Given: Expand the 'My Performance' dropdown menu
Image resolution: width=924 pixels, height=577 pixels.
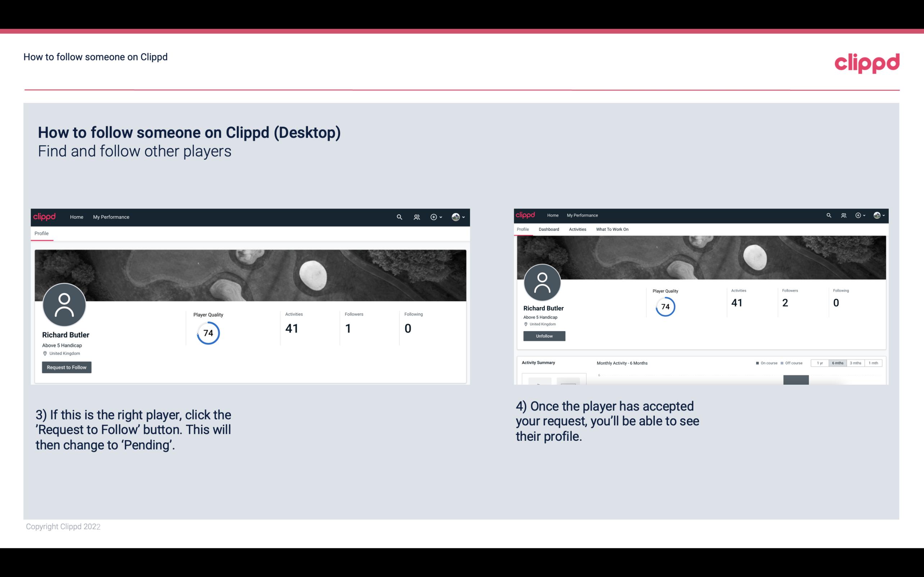Looking at the screenshot, I should [x=110, y=217].
